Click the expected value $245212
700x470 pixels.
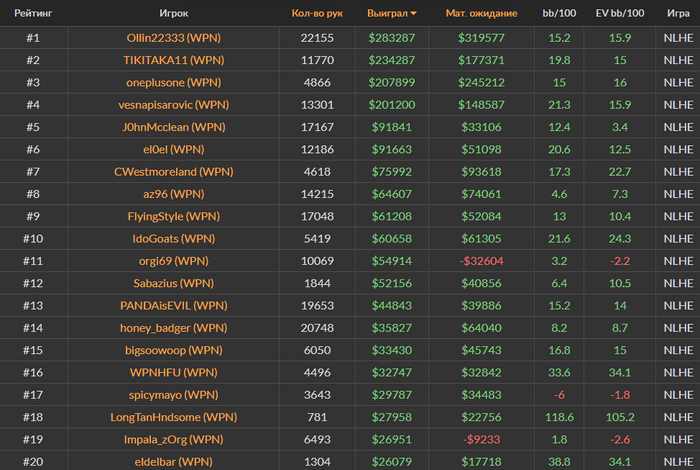pos(481,83)
